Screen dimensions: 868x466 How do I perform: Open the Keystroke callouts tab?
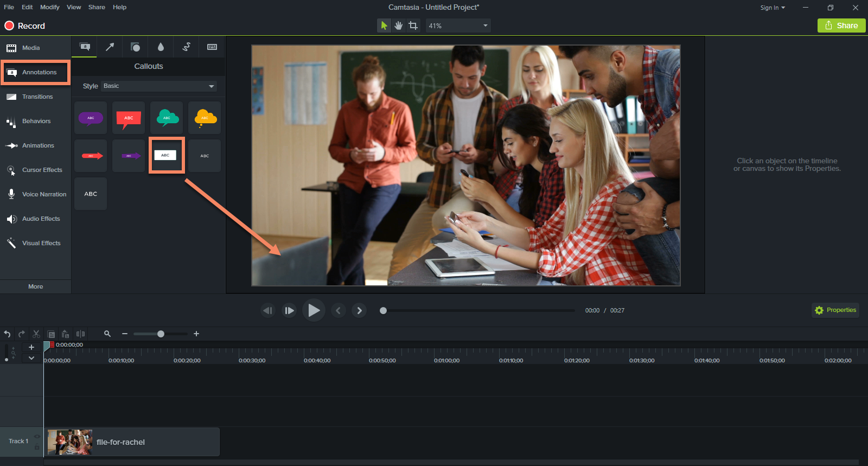(212, 47)
